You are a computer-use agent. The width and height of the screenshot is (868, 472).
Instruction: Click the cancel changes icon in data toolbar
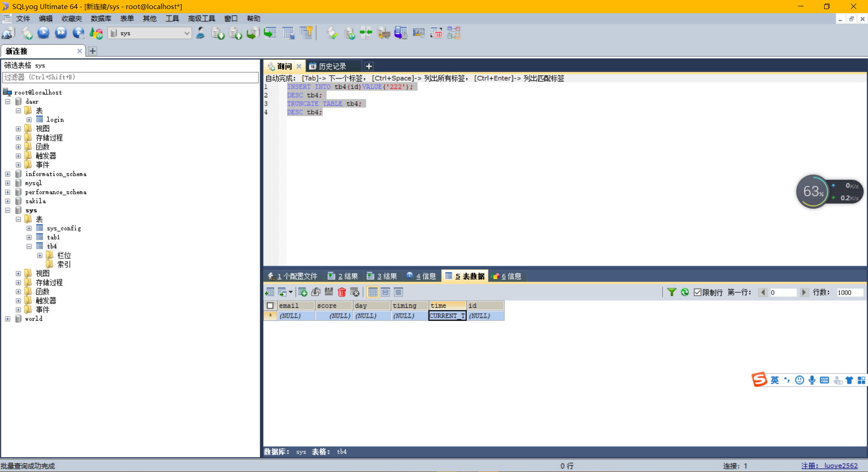[355, 292]
